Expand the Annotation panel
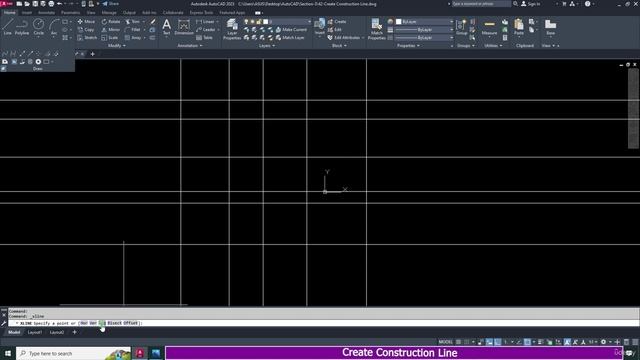Image resolution: width=640 pixels, height=360 pixels. coord(190,46)
